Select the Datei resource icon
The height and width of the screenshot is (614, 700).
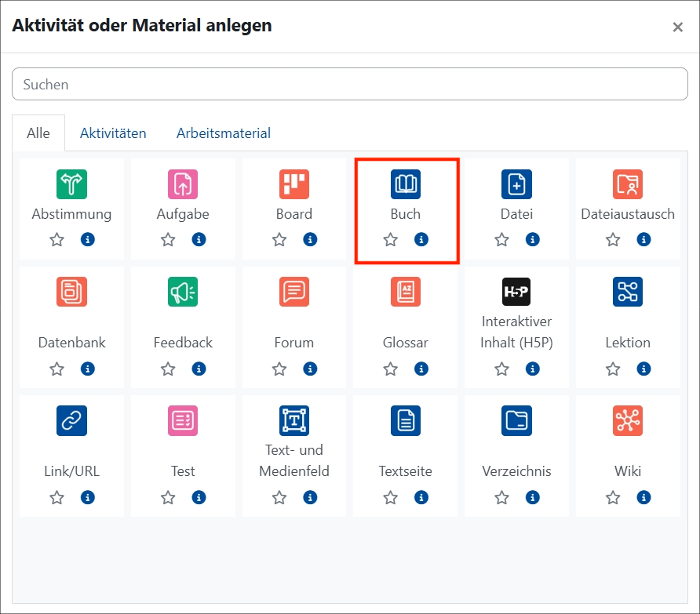(x=516, y=184)
